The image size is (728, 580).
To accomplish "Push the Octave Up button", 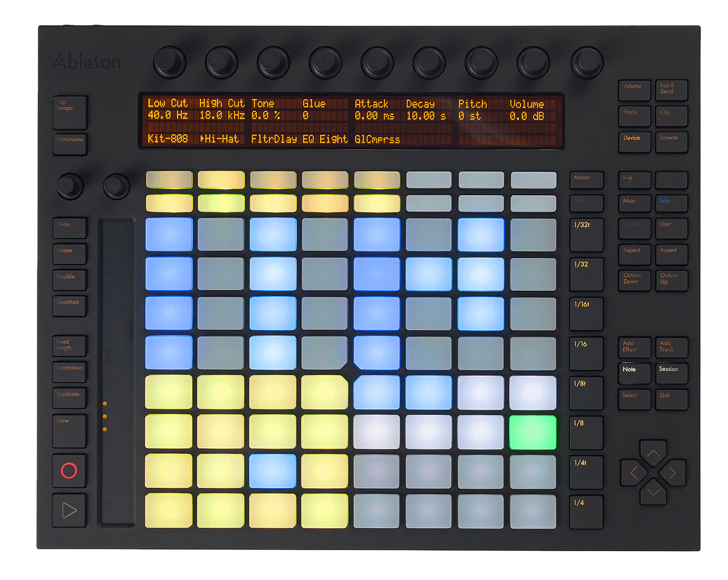I will pos(671,281).
